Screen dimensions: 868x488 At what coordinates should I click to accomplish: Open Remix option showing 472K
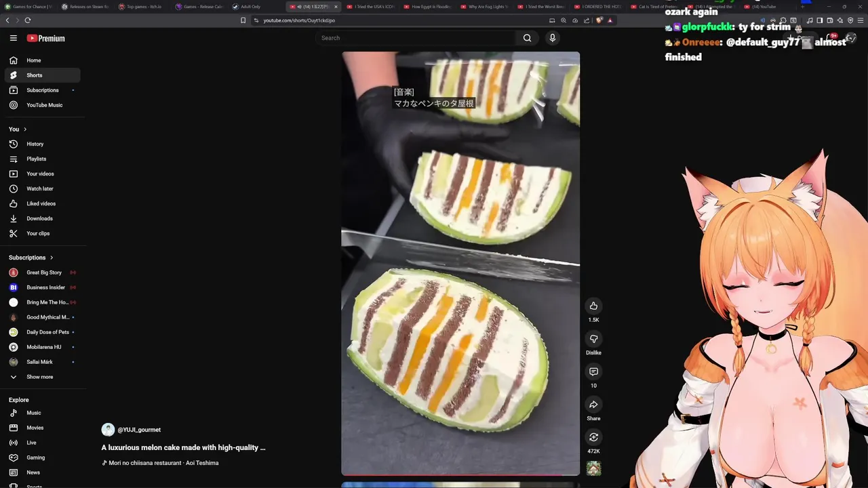[x=593, y=437]
